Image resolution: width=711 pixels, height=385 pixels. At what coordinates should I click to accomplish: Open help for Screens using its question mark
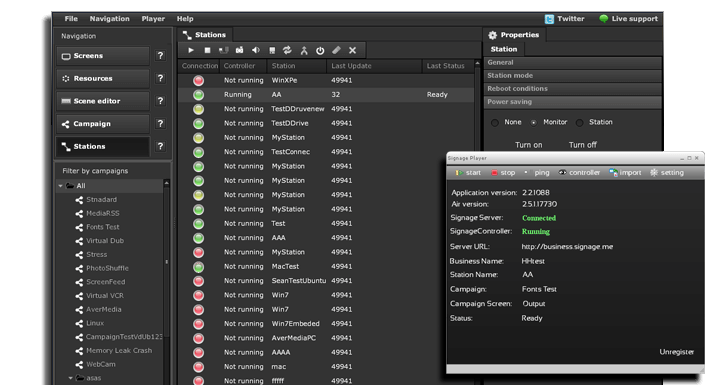click(x=160, y=56)
